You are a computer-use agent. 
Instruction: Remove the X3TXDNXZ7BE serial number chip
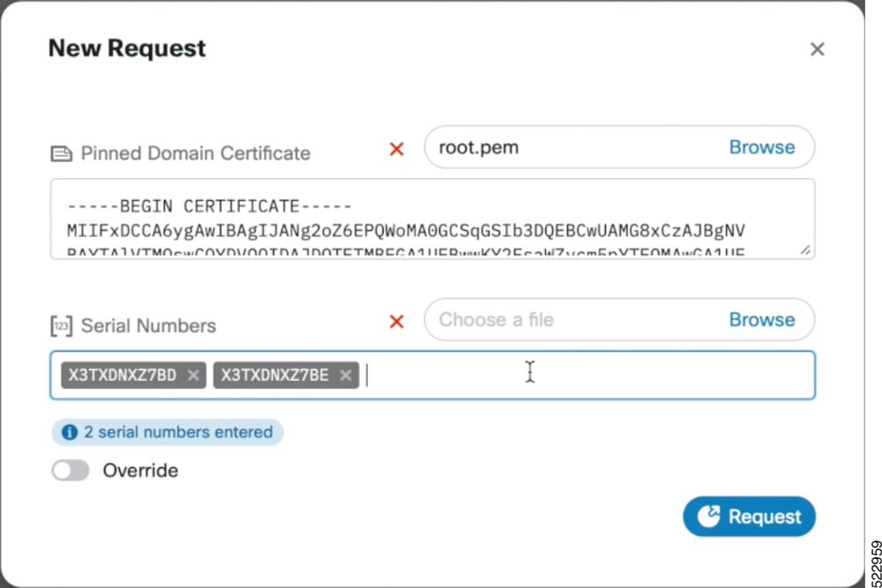[x=346, y=375]
